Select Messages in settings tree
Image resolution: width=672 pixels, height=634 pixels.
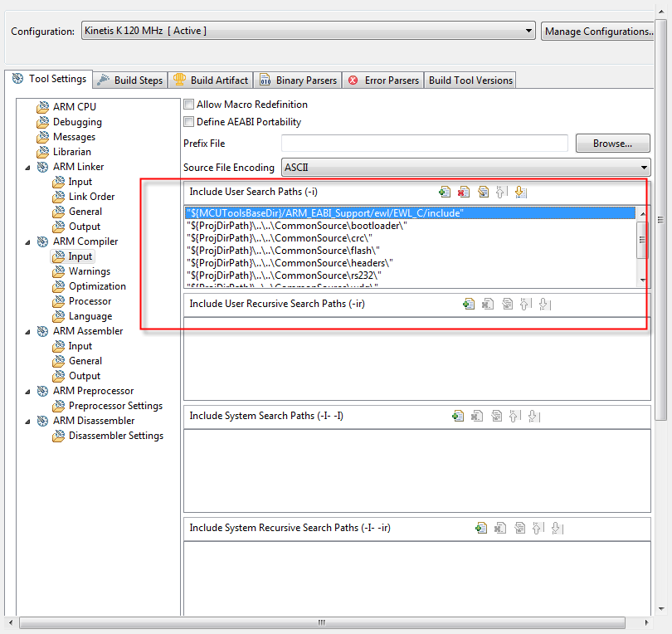click(74, 137)
